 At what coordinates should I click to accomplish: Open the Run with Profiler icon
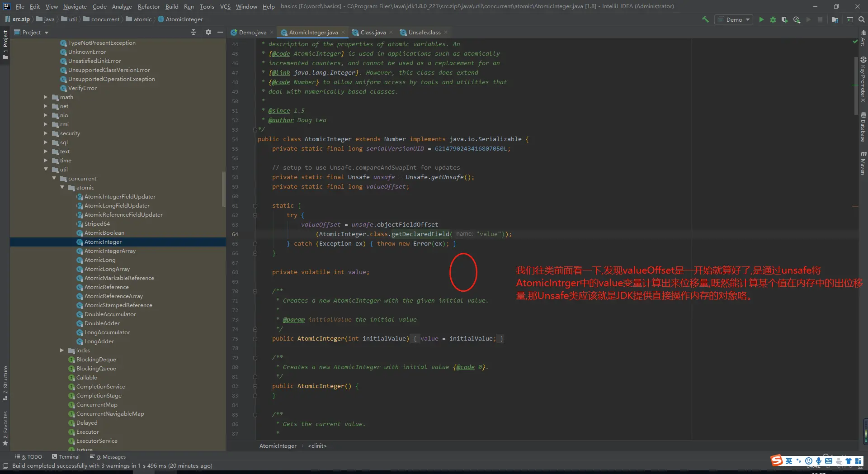[x=797, y=19]
